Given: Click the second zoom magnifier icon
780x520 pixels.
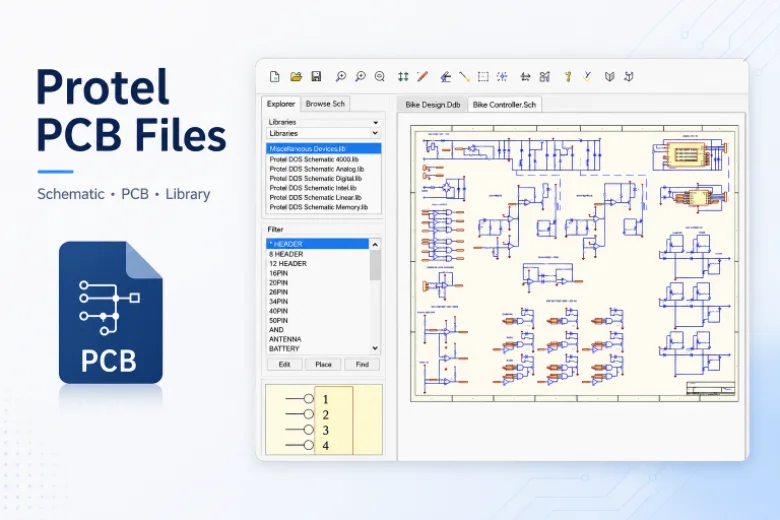Looking at the screenshot, I should [x=360, y=77].
